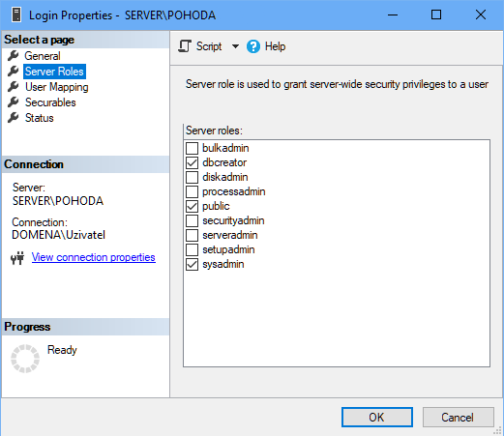Open the Script dropdown arrow

tap(235, 46)
